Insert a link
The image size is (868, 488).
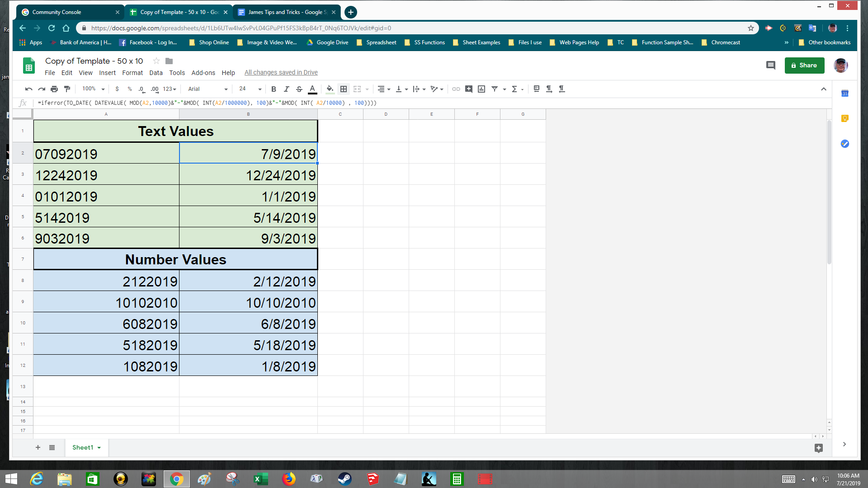[456, 89]
